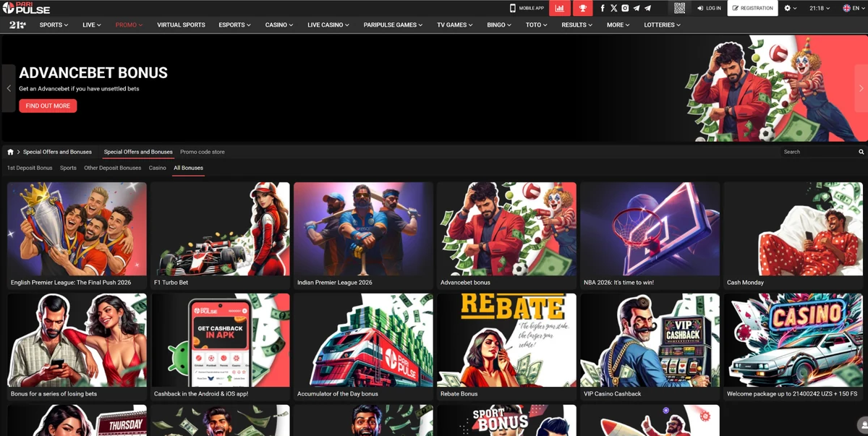Expand the Esports menu

[x=235, y=25]
